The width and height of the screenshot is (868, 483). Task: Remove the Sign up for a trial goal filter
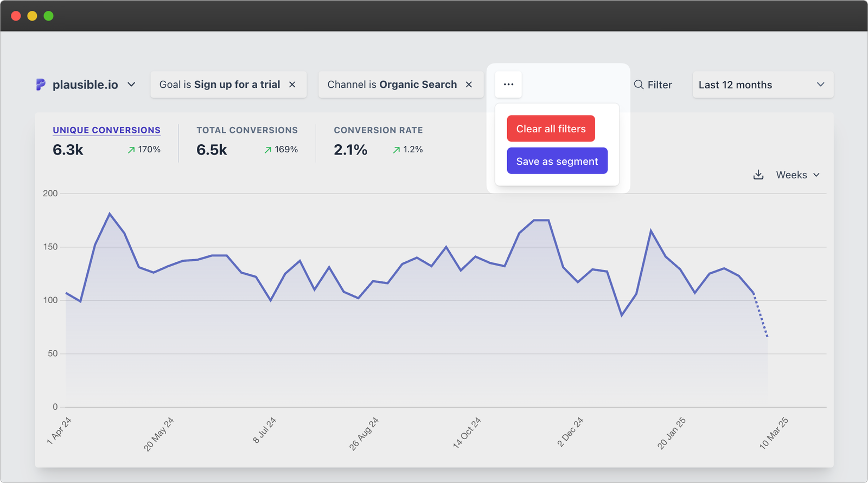[292, 85]
